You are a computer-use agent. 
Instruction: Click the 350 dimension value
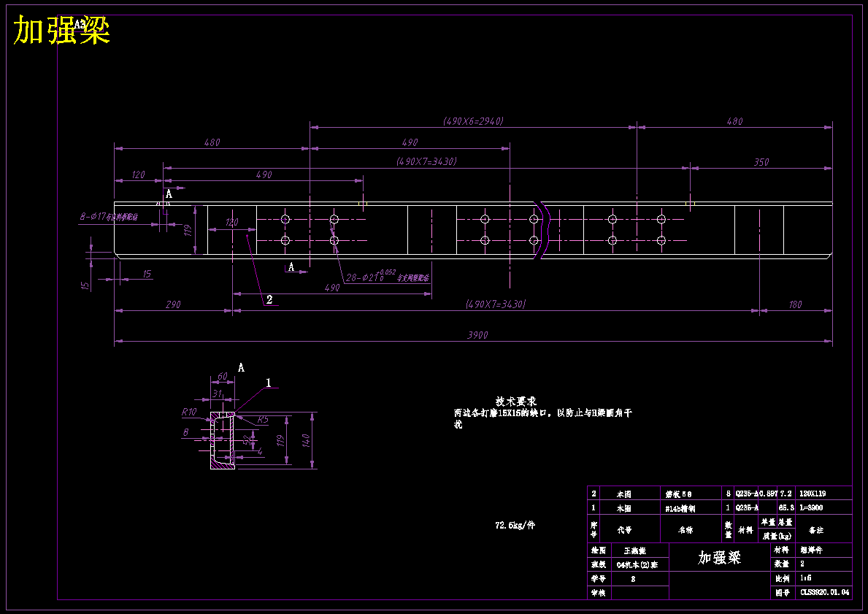(761, 162)
